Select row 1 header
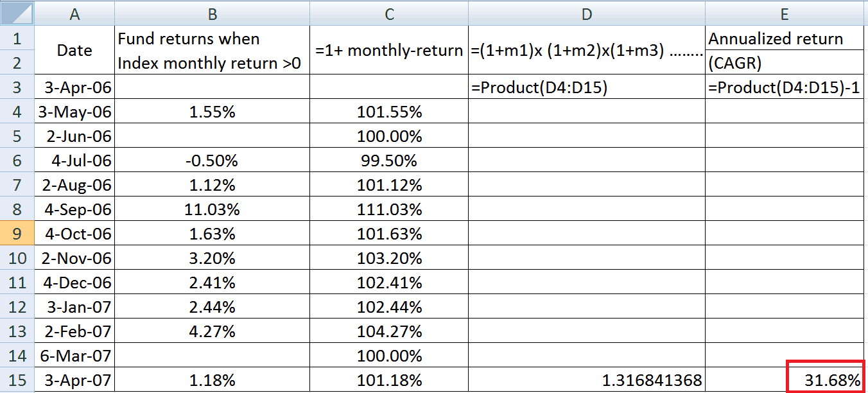This screenshot has height=393, width=868. [17, 39]
